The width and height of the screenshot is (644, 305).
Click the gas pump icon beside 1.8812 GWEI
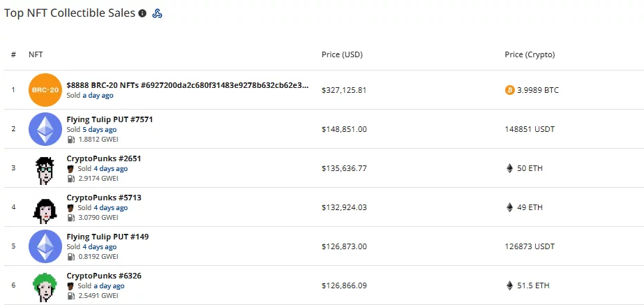point(71,140)
